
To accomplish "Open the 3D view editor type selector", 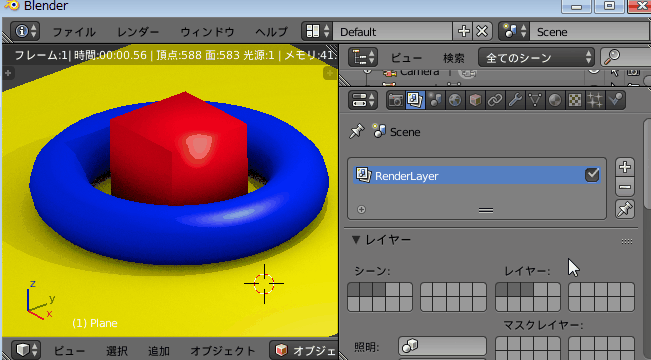I will click(x=25, y=350).
